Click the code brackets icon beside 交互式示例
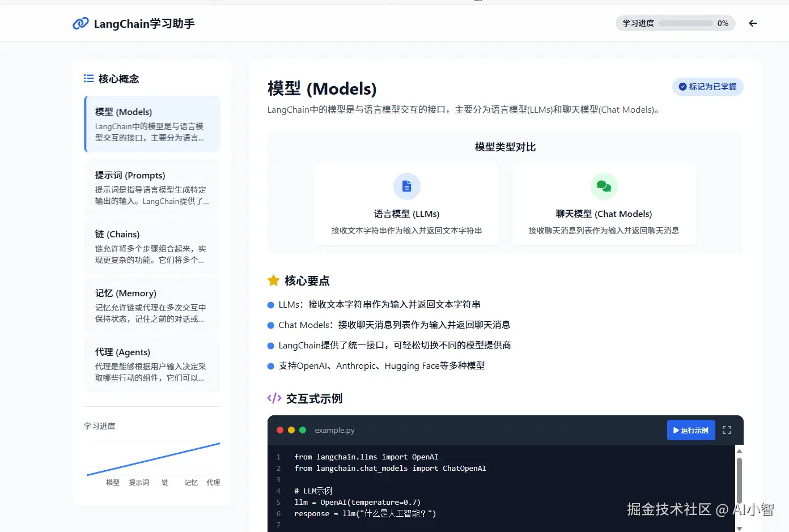 pos(274,398)
